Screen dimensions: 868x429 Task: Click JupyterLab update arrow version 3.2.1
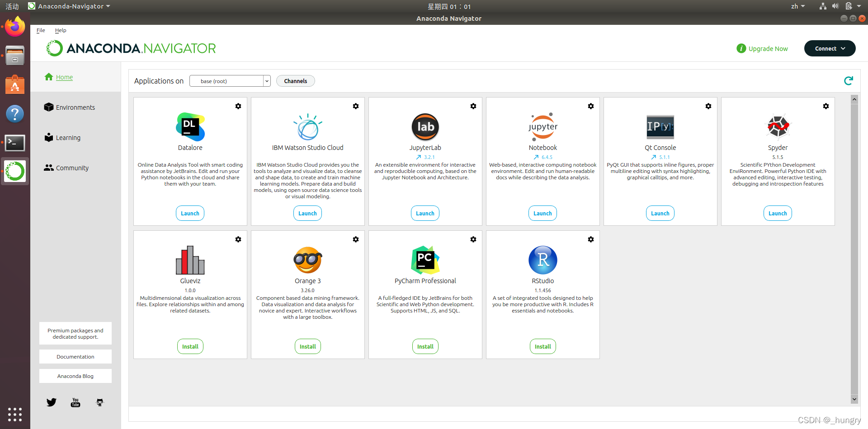pyautogui.click(x=419, y=157)
